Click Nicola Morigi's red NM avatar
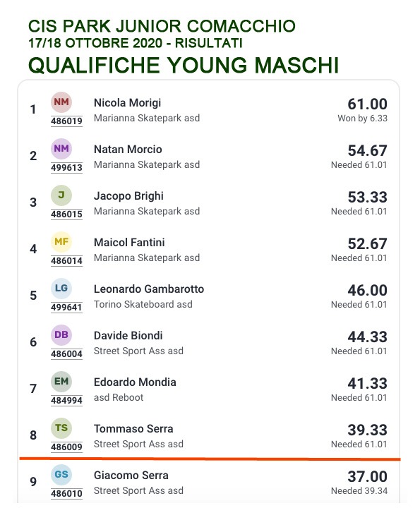The height and width of the screenshot is (520, 420). point(61,102)
